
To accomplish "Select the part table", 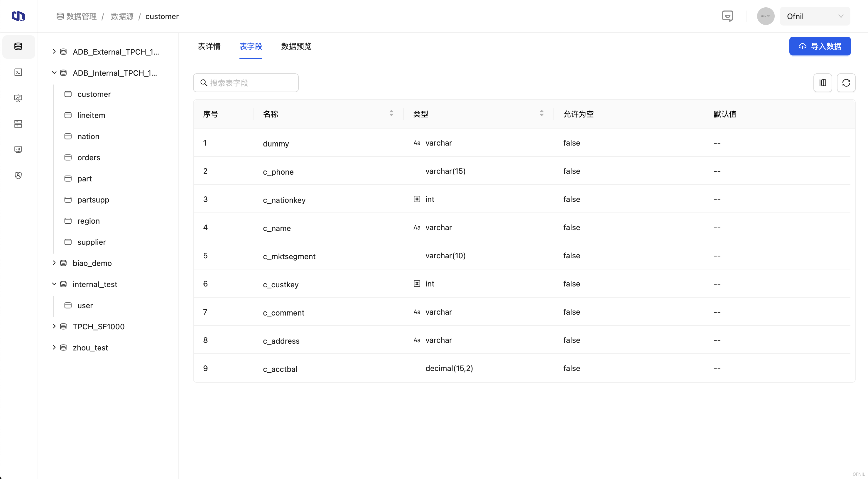I will tap(85, 179).
